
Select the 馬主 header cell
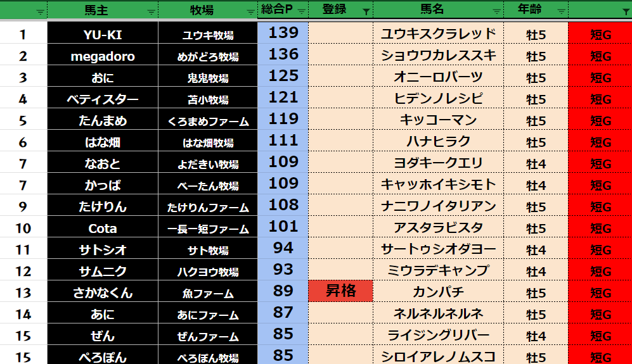[x=100, y=10]
